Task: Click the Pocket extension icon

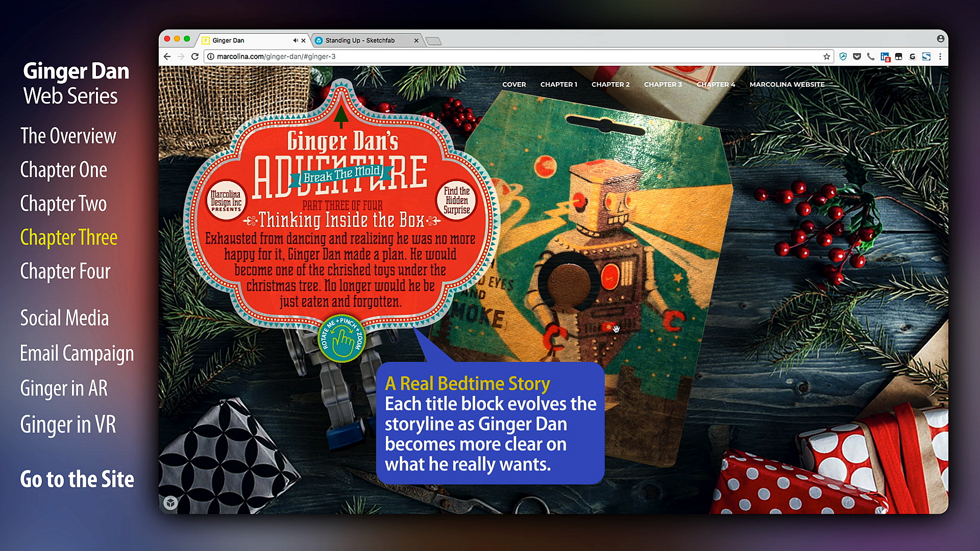Action: click(x=857, y=57)
